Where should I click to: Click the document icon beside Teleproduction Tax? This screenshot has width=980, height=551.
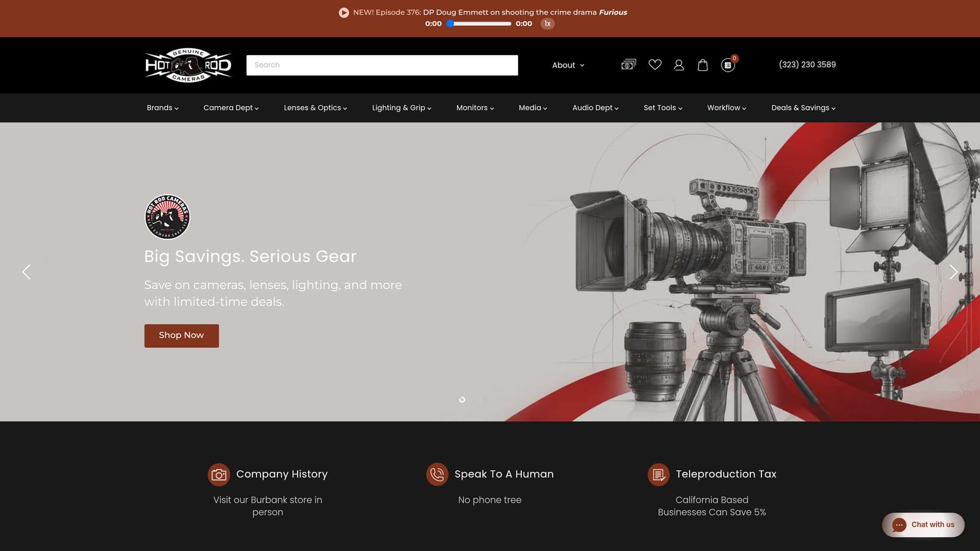click(x=658, y=474)
